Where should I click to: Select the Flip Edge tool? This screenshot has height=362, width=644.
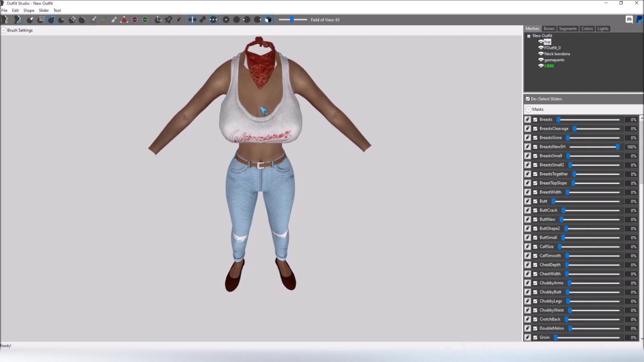coord(134,20)
